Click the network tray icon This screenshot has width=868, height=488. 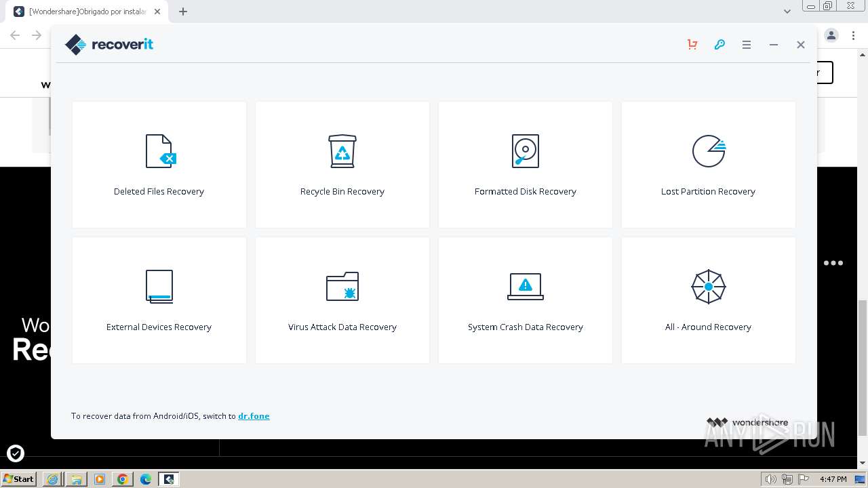coord(787,479)
